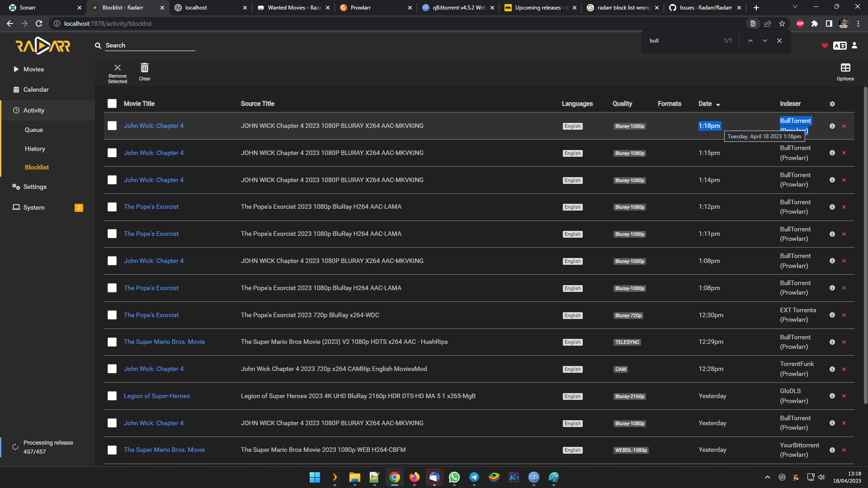This screenshot has height=488, width=868.
Task: Expand the browser tab search chevron
Action: (x=795, y=7)
